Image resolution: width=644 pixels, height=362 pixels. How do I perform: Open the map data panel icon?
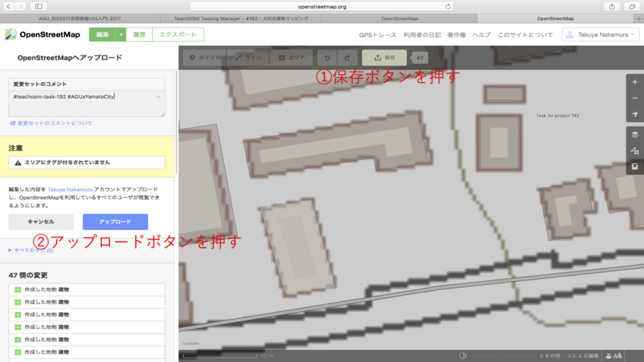coord(635,151)
